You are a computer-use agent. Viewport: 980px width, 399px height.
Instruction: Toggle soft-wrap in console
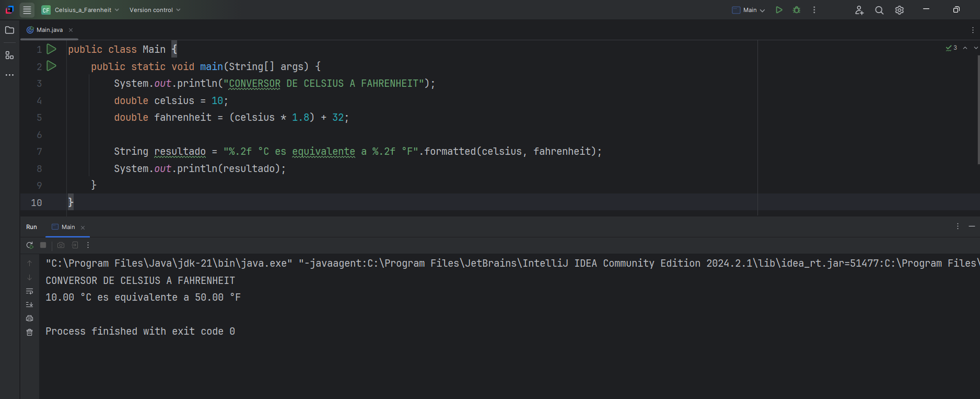coord(30,291)
